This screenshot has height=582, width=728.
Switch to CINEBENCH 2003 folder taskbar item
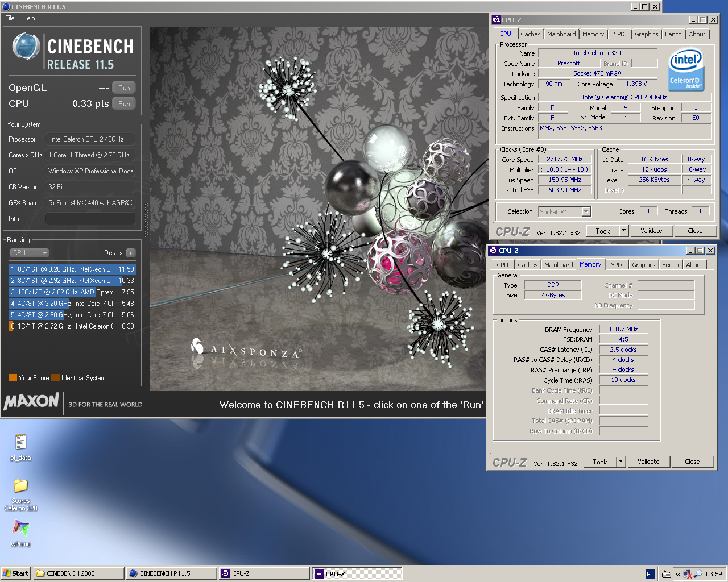click(78, 573)
